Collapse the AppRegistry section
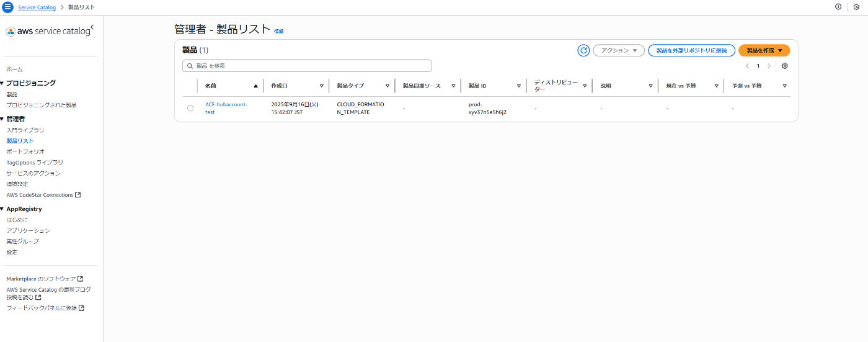 click(x=2, y=209)
